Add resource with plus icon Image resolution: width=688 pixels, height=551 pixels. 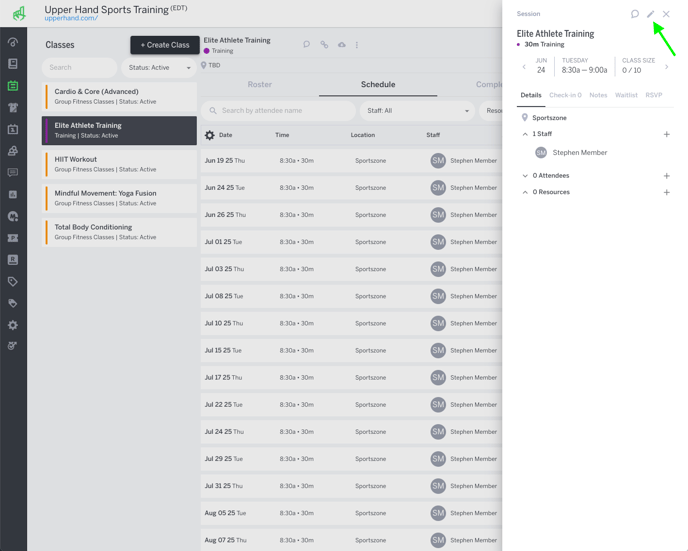[666, 192]
